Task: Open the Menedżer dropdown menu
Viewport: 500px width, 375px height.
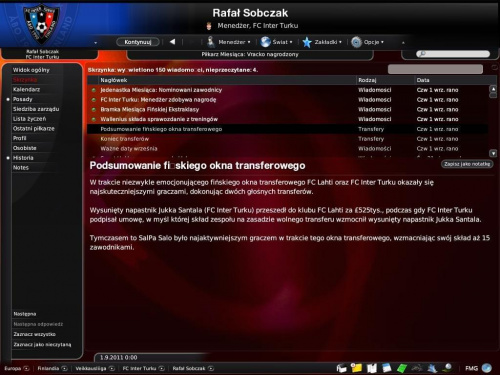Action: pyautogui.click(x=234, y=42)
